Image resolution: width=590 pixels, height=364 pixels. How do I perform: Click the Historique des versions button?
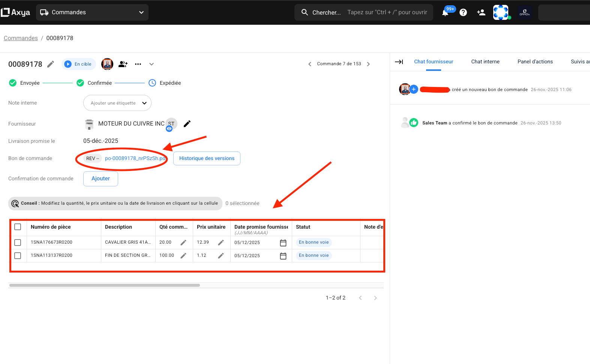tap(207, 159)
